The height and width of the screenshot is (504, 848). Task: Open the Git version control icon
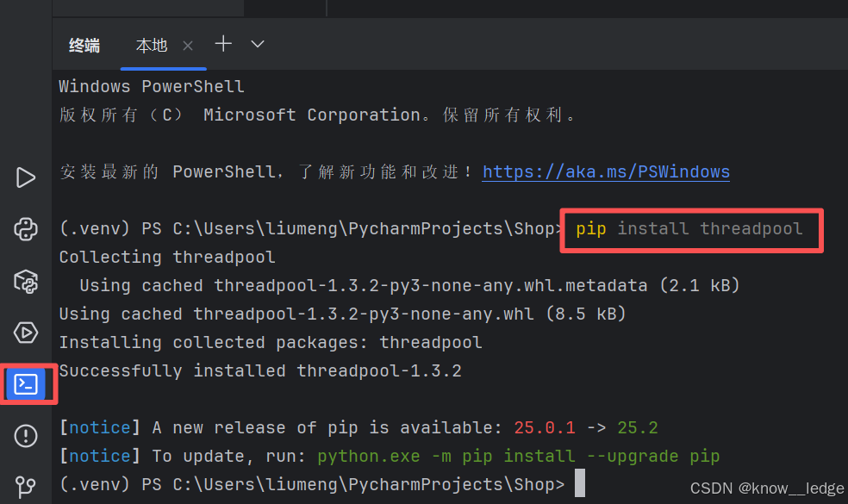[25, 487]
